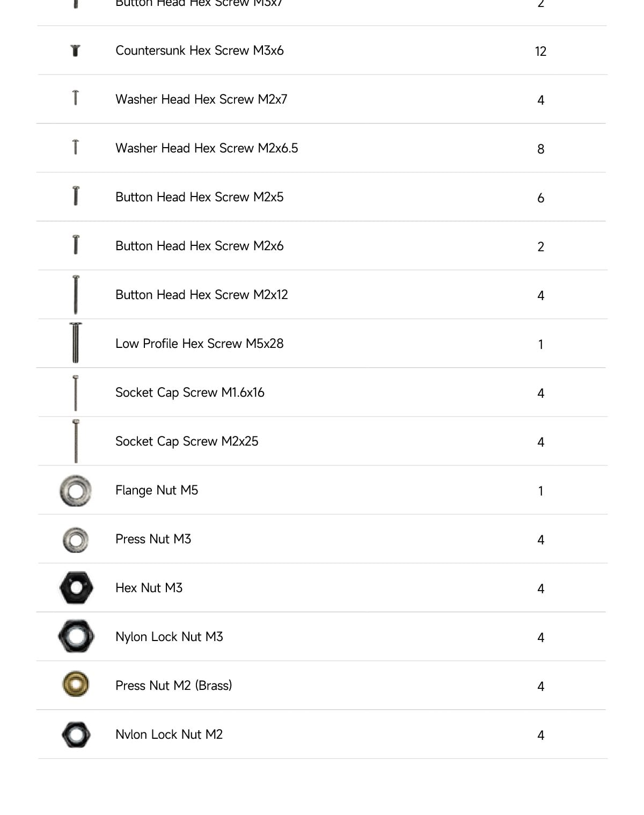Viewport: 644px width, 815px height.
Task: Click the Low Profile Hex Screw M5x28 picture
Action: point(76,343)
